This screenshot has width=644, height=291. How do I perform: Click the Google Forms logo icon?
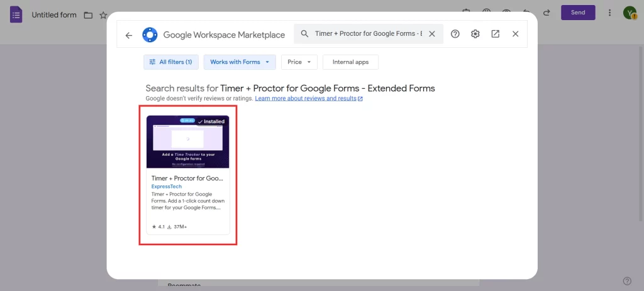pyautogui.click(x=16, y=14)
